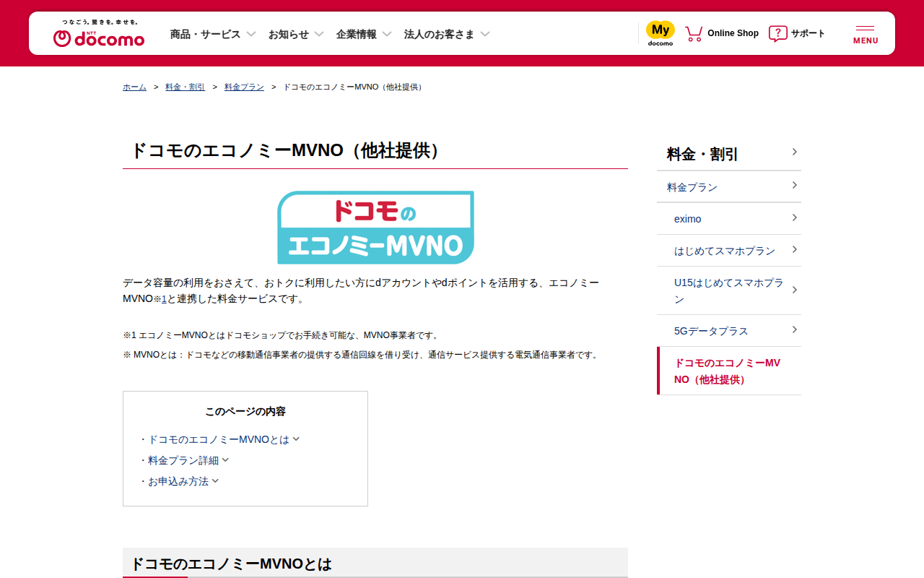Click the support question mark icon

coord(777,33)
